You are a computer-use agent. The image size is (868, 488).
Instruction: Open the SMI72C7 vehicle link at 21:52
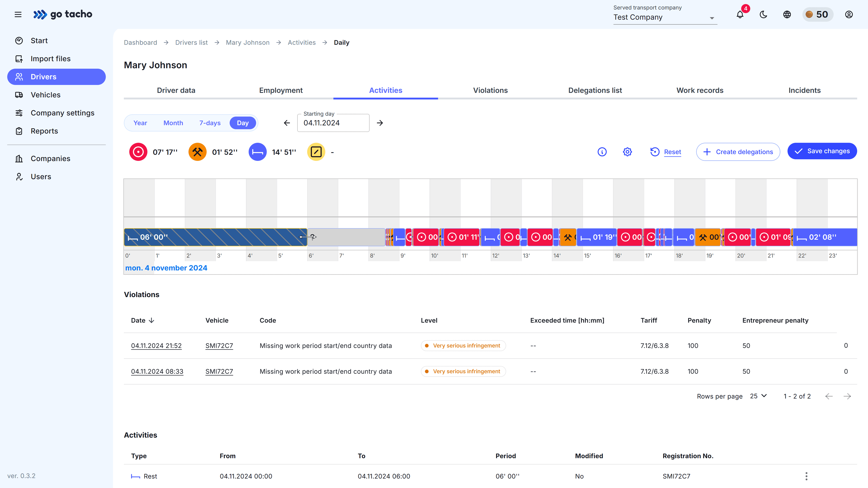point(219,345)
